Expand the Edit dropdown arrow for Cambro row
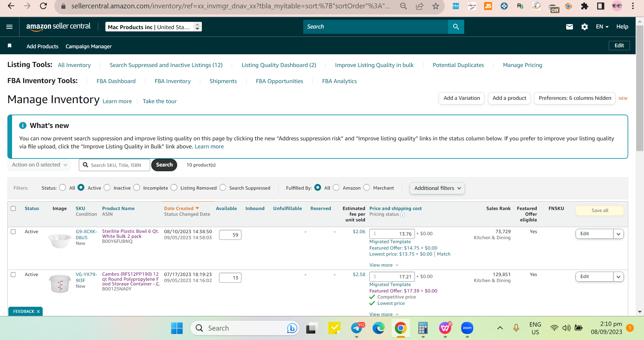 [x=619, y=277]
